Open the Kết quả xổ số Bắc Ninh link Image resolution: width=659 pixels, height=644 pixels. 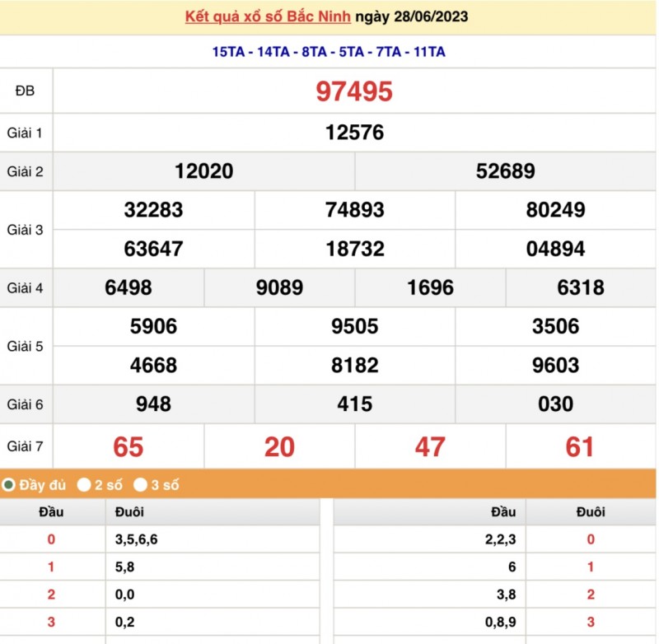point(269,16)
